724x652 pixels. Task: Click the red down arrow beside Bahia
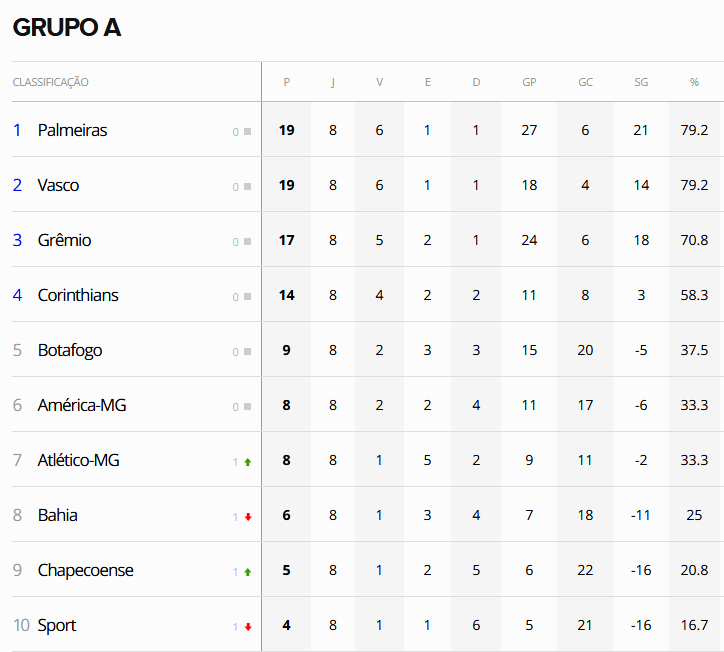pos(247,517)
